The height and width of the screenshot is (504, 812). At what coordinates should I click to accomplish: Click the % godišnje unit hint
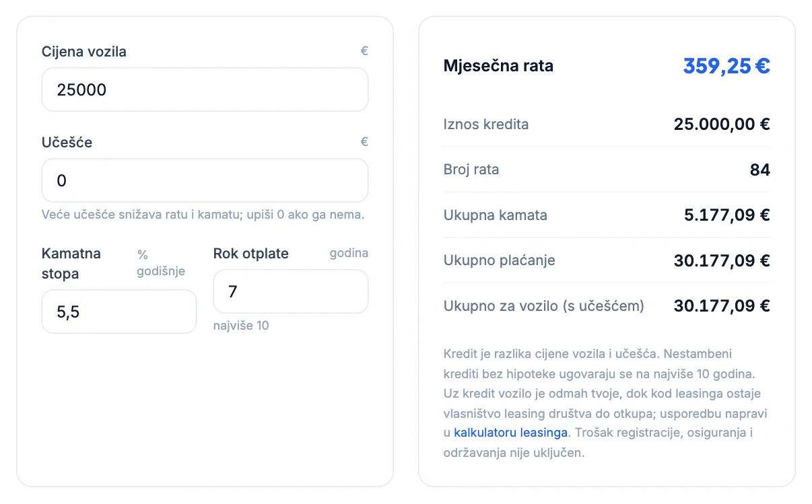pos(161,263)
